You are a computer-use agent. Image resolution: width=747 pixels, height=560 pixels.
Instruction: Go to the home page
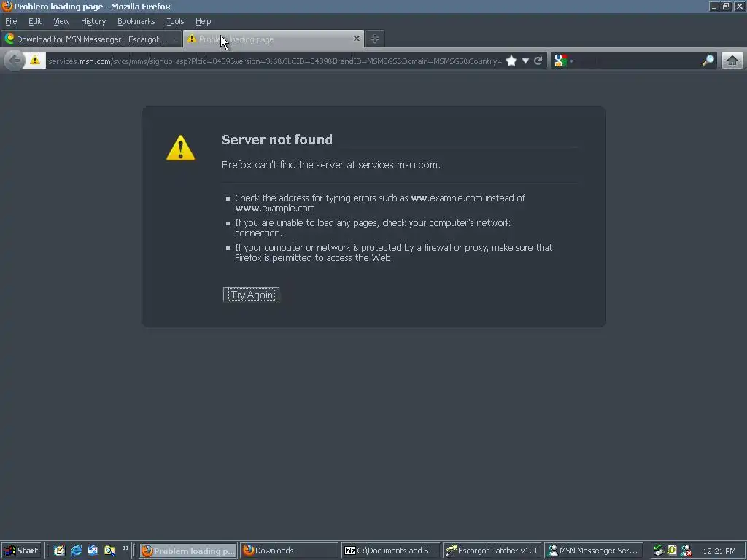[x=732, y=61]
